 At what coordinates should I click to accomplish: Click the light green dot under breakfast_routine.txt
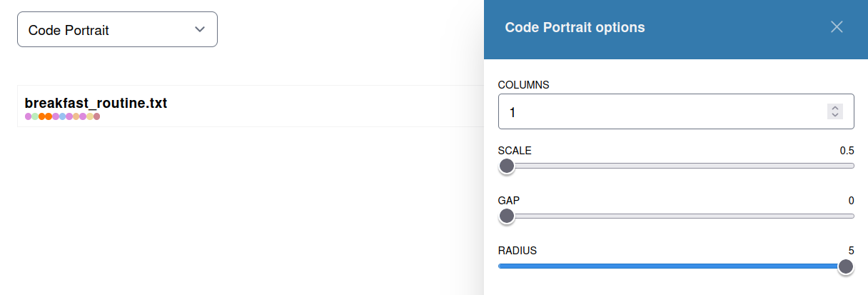click(x=35, y=116)
